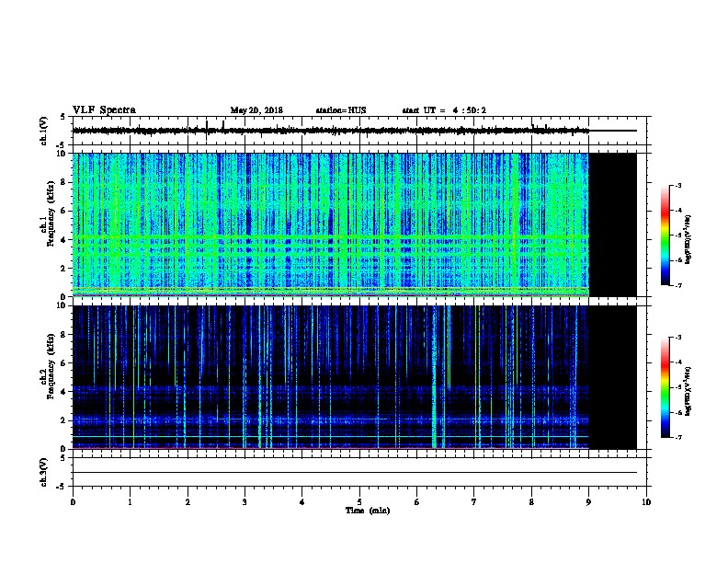The width and height of the screenshot is (728, 563).
Task: Click the date text 'May 20, 2018'
Action: coord(256,110)
